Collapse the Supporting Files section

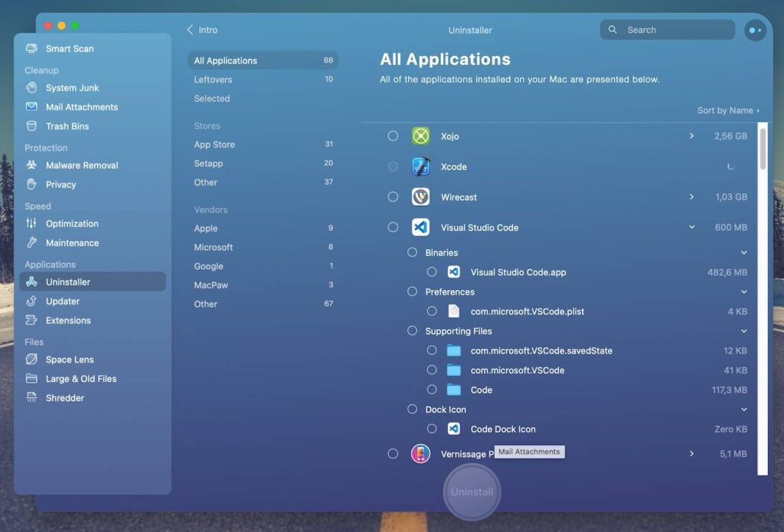pyautogui.click(x=744, y=331)
